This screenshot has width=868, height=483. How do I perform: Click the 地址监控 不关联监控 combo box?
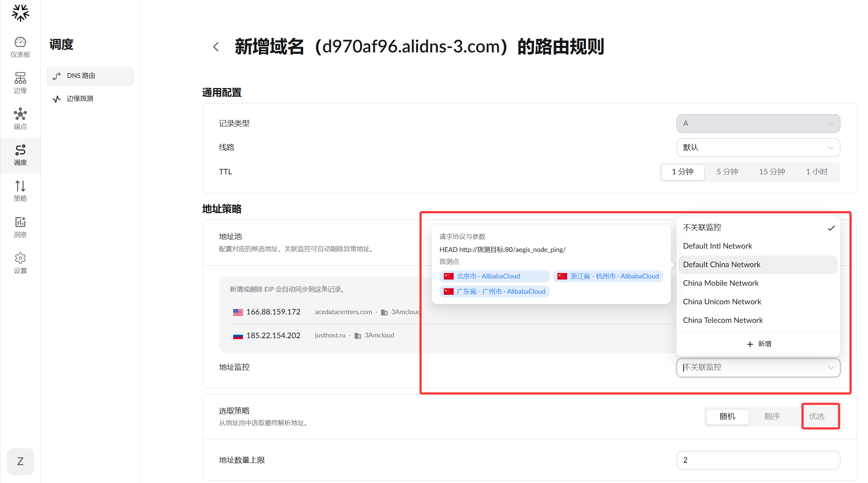[758, 368]
